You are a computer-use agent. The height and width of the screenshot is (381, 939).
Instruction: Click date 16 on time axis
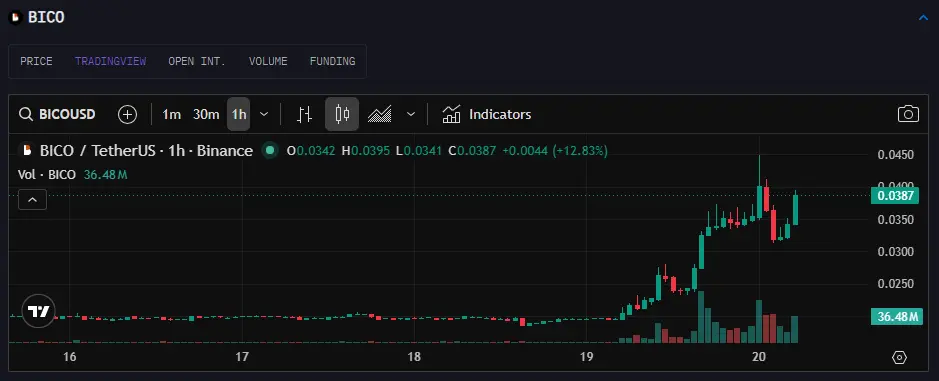click(x=69, y=357)
